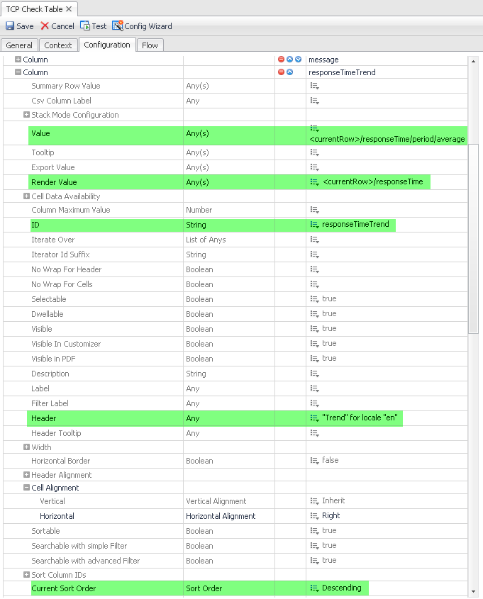The width and height of the screenshot is (483, 599).
Task: Open value editor icon for Export Value
Action: click(314, 167)
